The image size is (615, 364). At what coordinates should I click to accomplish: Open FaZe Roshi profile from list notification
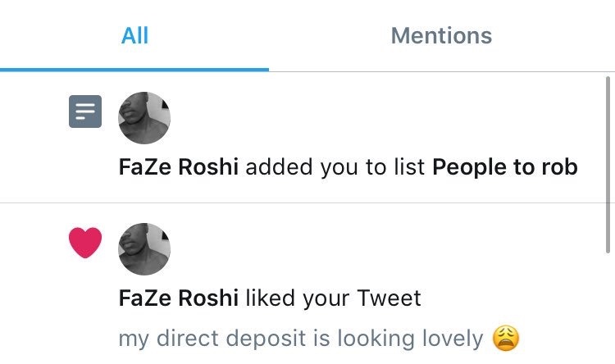pyautogui.click(x=179, y=167)
